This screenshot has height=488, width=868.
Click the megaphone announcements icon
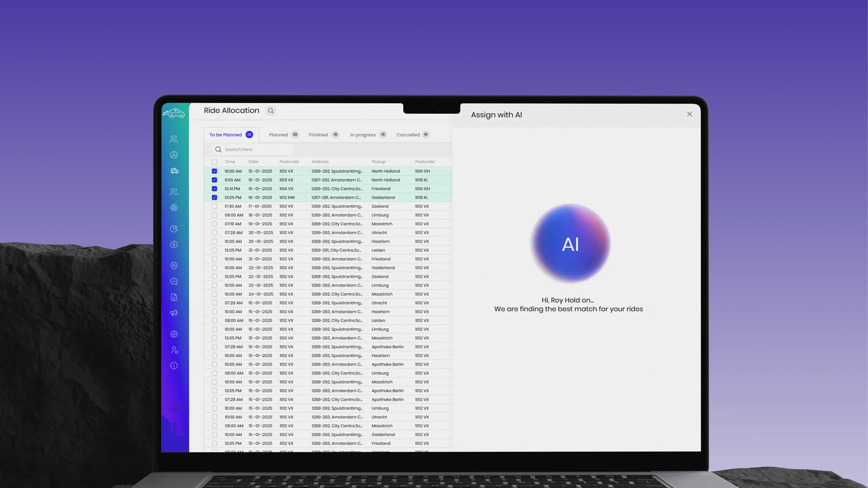click(174, 313)
